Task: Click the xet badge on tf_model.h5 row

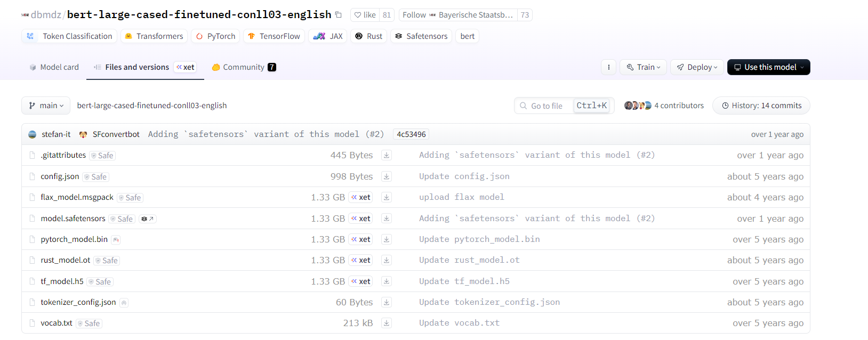Action: [361, 281]
